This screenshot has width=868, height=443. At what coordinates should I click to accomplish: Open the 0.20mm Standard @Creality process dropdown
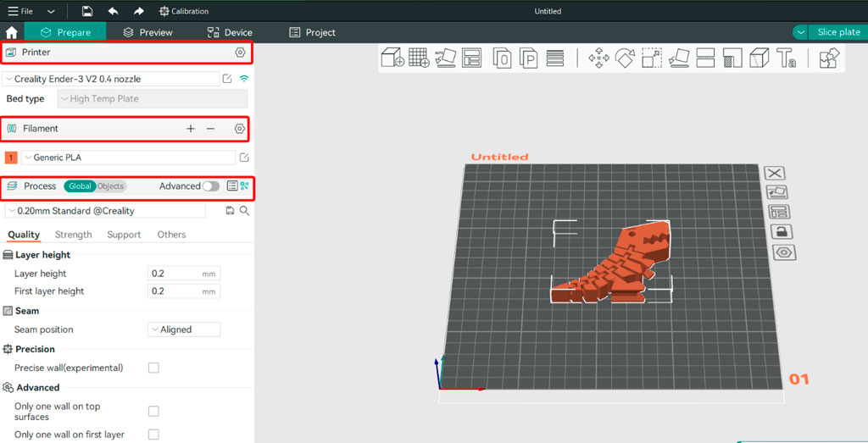(105, 211)
